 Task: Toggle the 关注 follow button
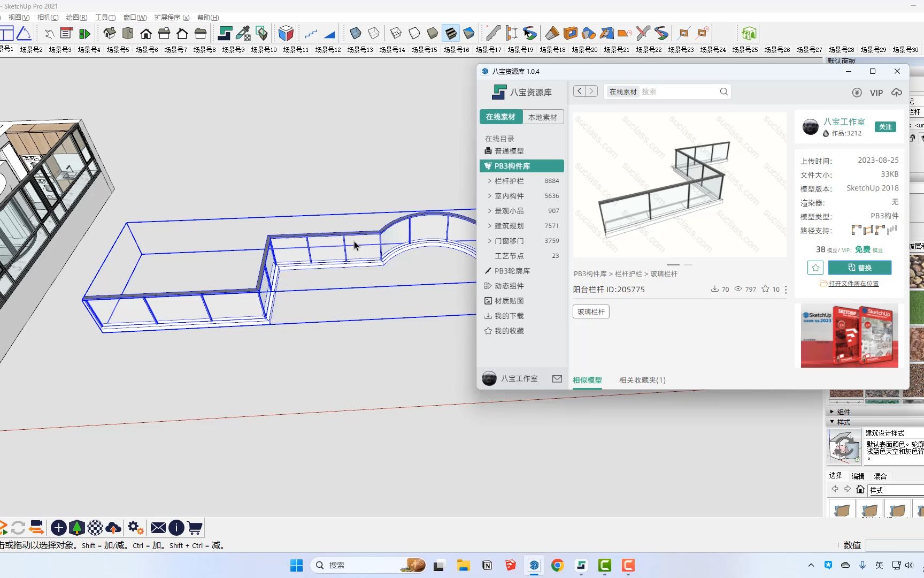pos(885,127)
